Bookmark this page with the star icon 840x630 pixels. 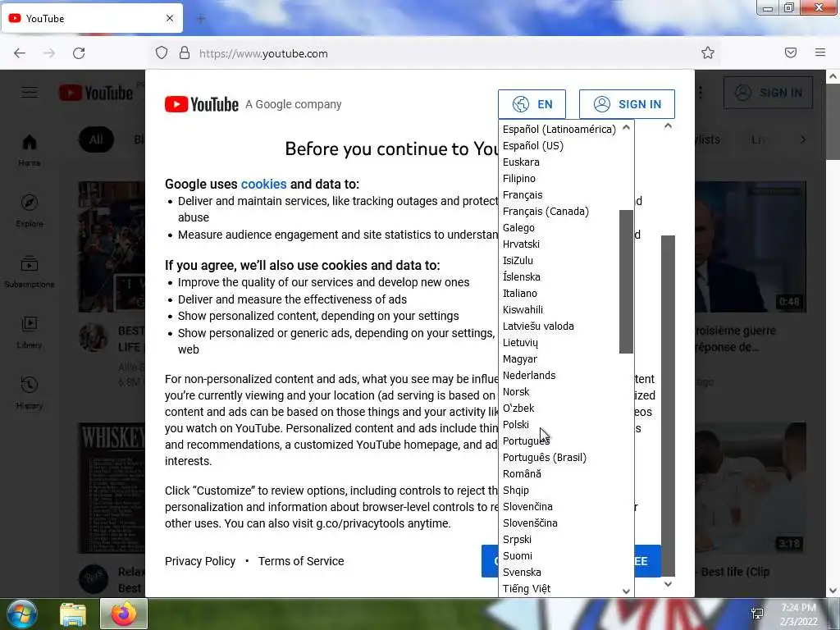tap(708, 52)
